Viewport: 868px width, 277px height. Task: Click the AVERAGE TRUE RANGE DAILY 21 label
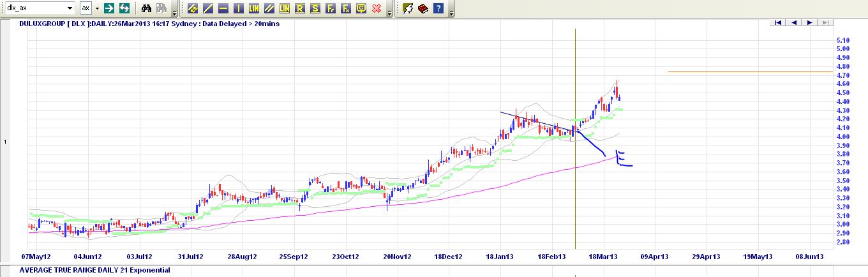(x=94, y=270)
